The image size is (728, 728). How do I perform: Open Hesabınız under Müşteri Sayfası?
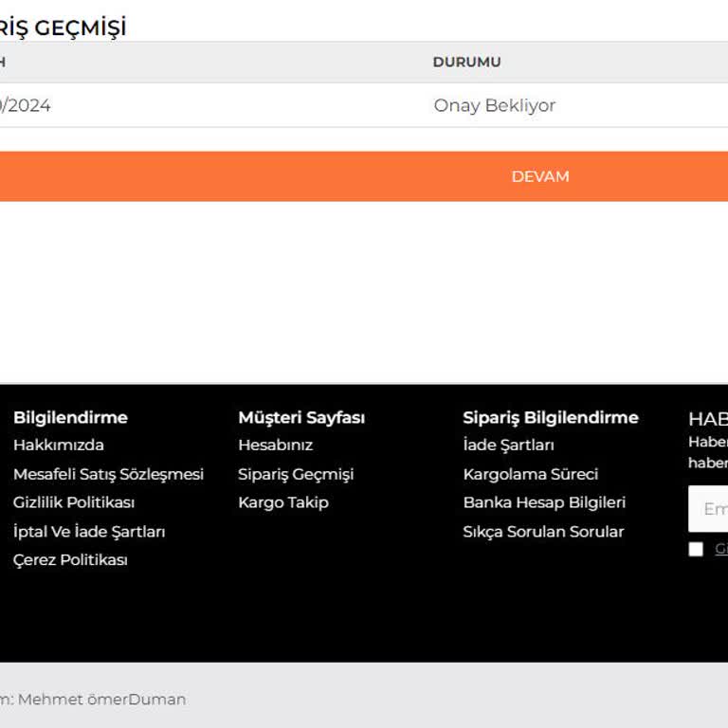pos(275,445)
